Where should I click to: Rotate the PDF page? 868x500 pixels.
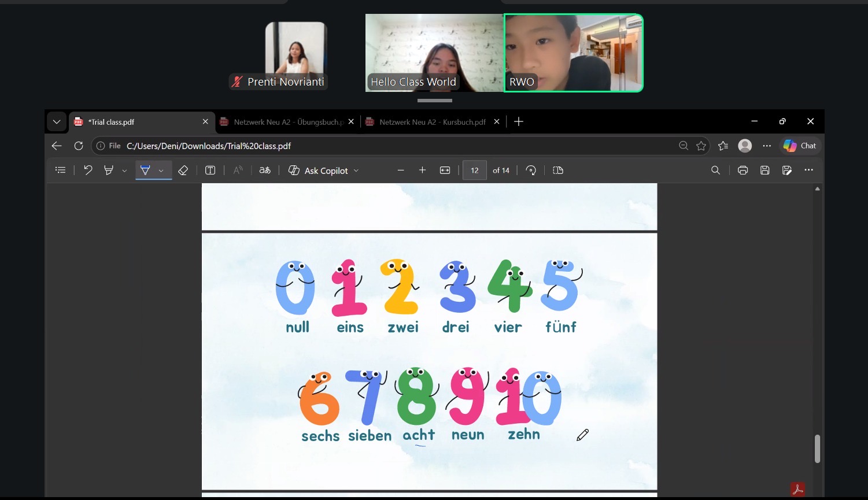tap(531, 171)
